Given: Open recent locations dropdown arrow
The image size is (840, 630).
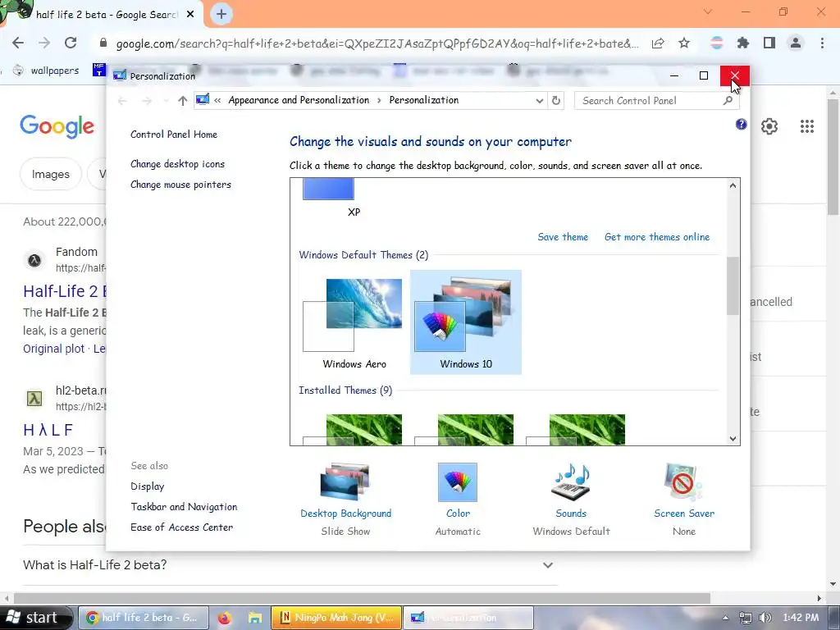Looking at the screenshot, I should pos(166,101).
